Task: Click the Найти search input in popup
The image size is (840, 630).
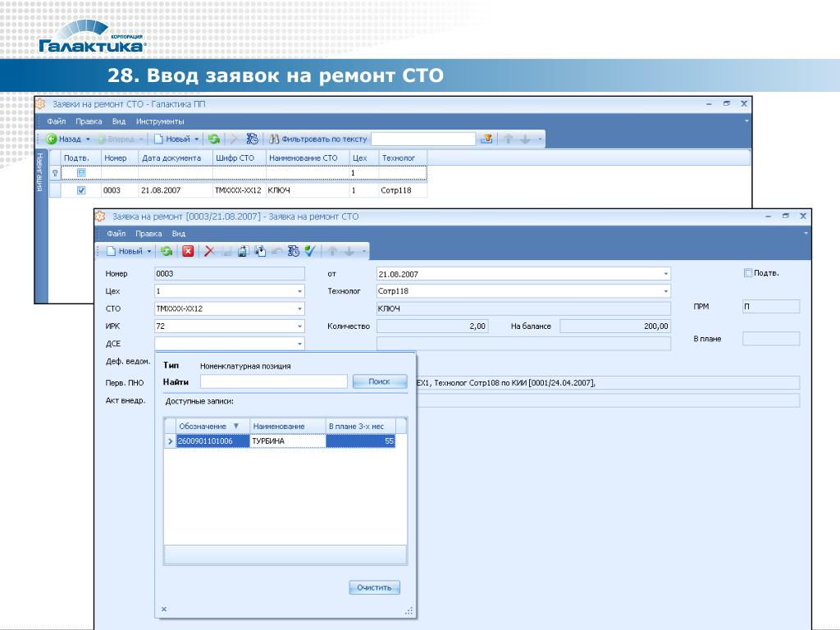Action: coord(274,382)
